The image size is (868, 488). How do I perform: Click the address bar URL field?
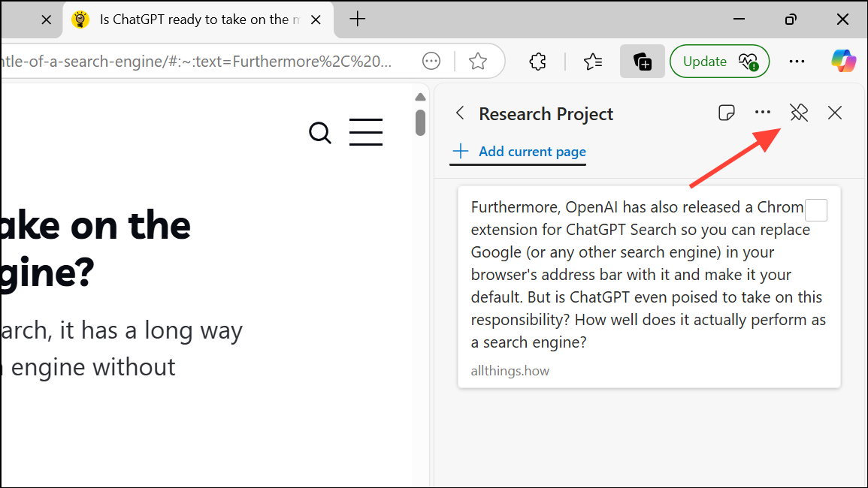pos(196,62)
